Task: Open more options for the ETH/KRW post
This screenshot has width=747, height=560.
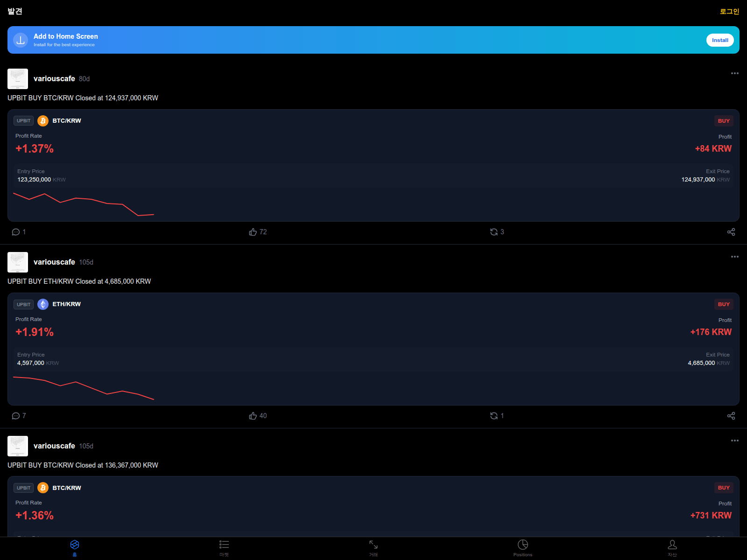Action: click(x=734, y=257)
